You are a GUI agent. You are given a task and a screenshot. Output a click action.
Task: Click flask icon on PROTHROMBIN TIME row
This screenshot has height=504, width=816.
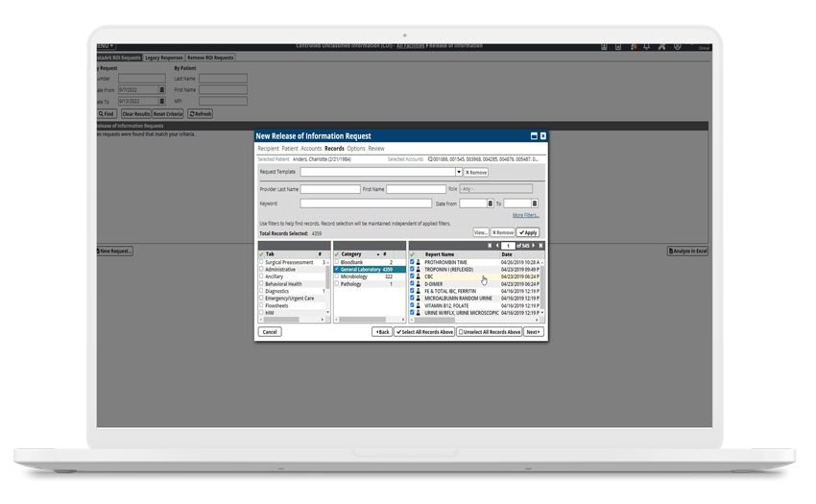(x=418, y=262)
